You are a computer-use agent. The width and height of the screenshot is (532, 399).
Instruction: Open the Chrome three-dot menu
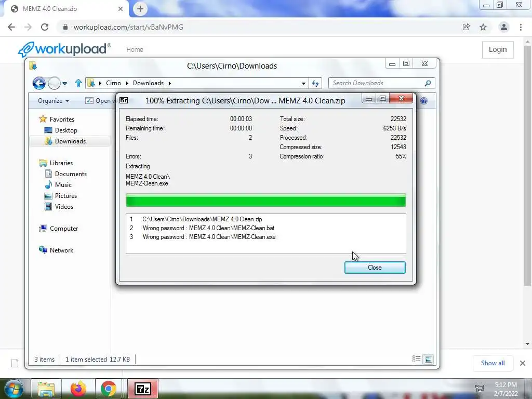tap(521, 27)
